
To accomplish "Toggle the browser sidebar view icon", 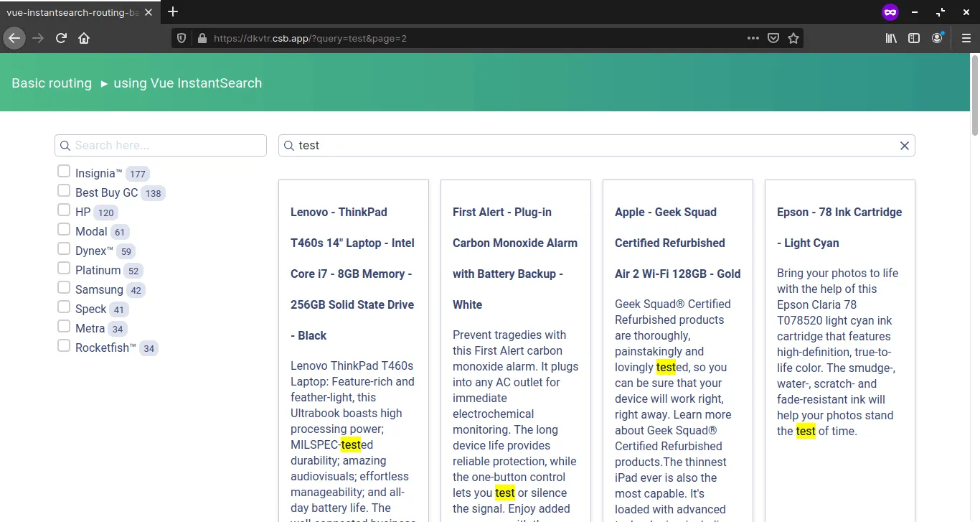I will 914,38.
